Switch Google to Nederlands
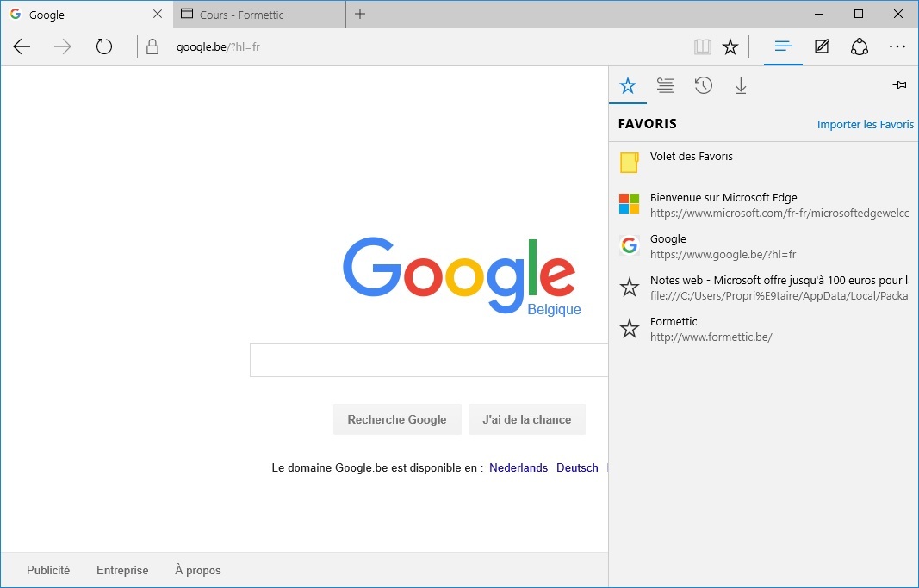Screen dimensions: 919x588 (x=518, y=468)
